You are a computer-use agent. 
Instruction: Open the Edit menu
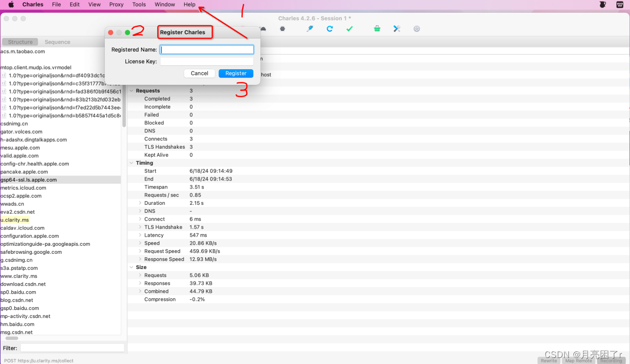(x=75, y=5)
